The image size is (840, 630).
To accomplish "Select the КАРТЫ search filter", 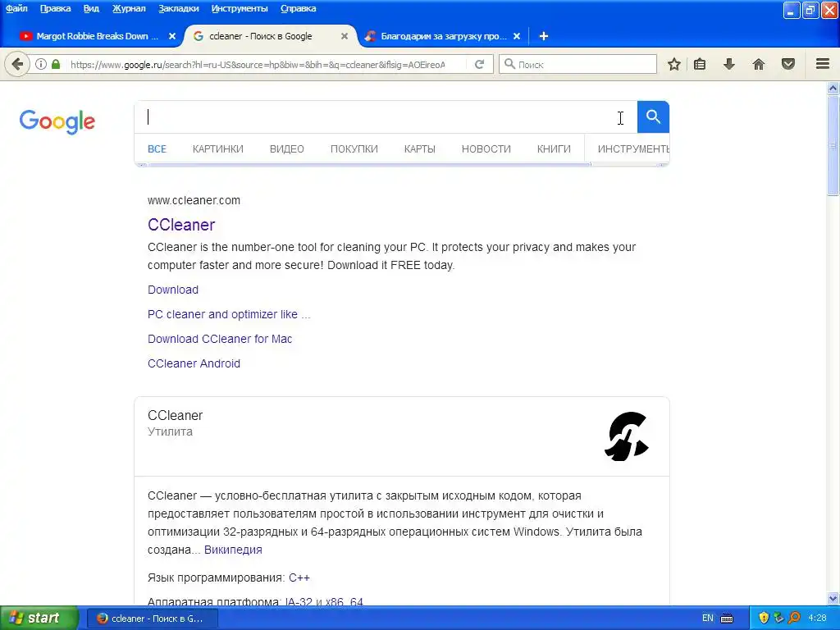I will tap(419, 149).
